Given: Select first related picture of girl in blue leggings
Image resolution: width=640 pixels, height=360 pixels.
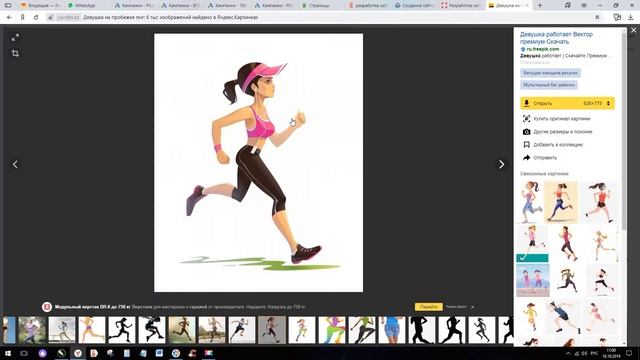Looking at the screenshot, I should coord(531,202).
